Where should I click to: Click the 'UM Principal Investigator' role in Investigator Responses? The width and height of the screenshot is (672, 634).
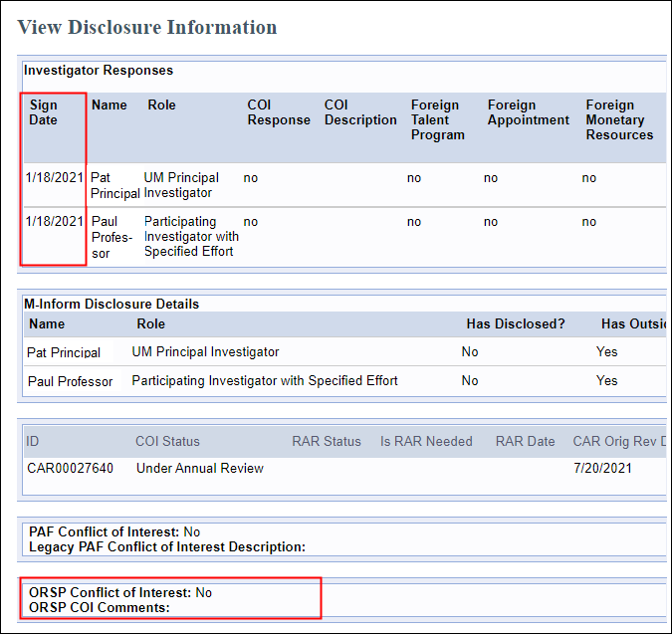click(181, 185)
